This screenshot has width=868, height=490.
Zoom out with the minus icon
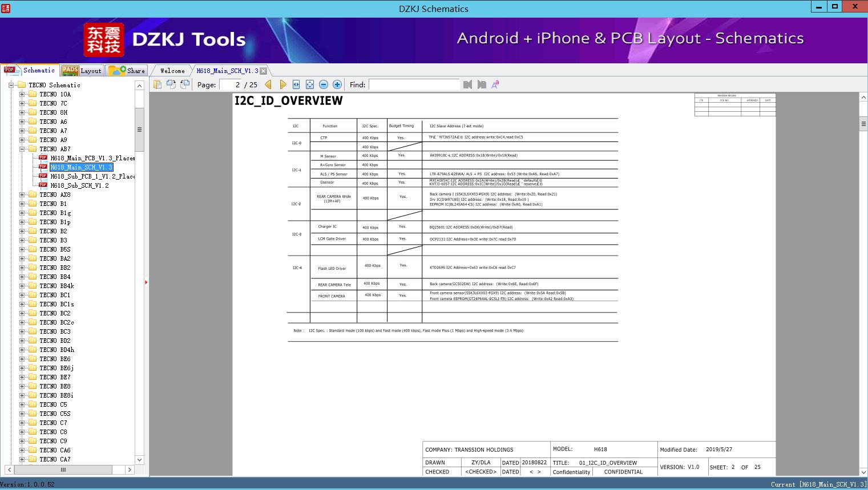tap(324, 84)
